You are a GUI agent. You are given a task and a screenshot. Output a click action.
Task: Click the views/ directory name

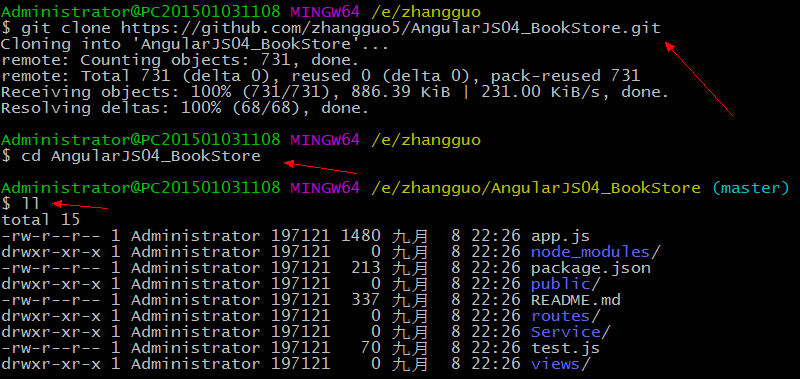pos(560,364)
